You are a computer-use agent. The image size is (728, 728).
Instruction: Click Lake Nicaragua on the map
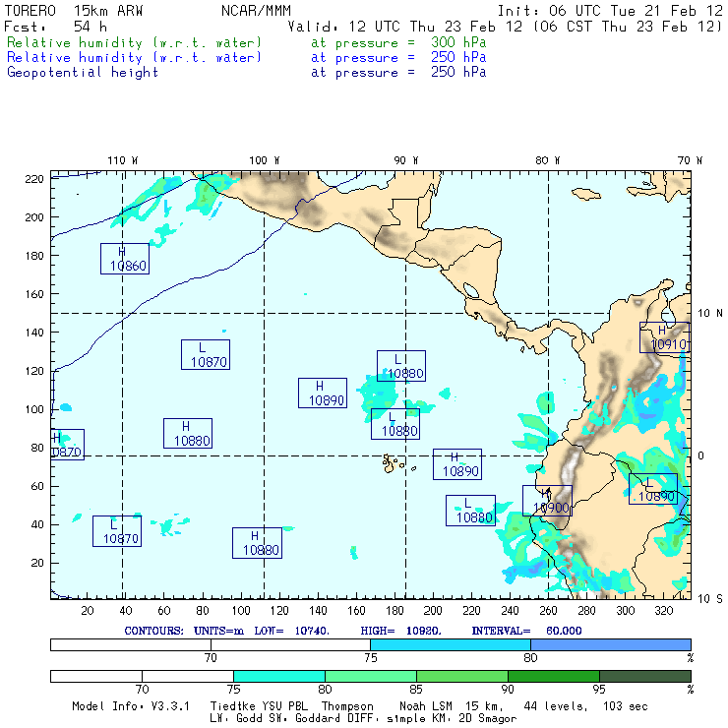click(471, 290)
